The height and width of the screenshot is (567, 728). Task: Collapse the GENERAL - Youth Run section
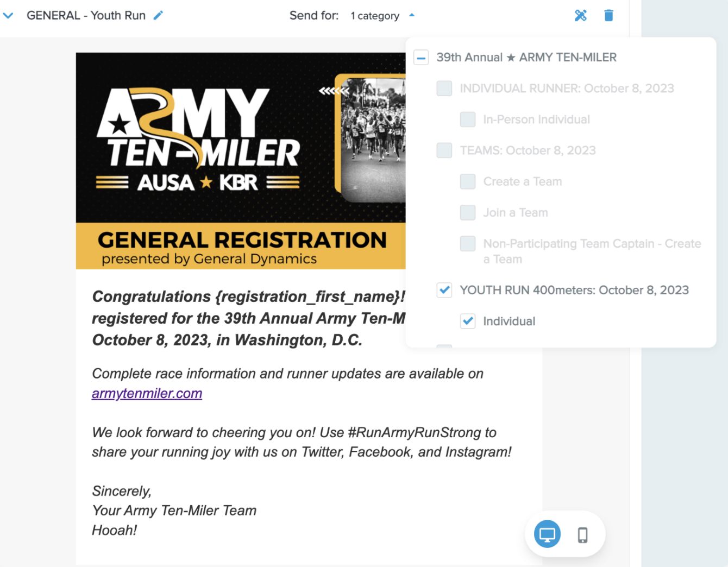point(8,16)
